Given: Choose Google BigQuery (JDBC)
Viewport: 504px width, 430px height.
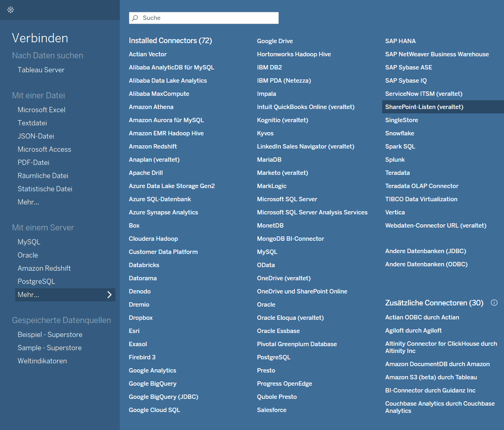Looking at the screenshot, I should (x=164, y=397).
